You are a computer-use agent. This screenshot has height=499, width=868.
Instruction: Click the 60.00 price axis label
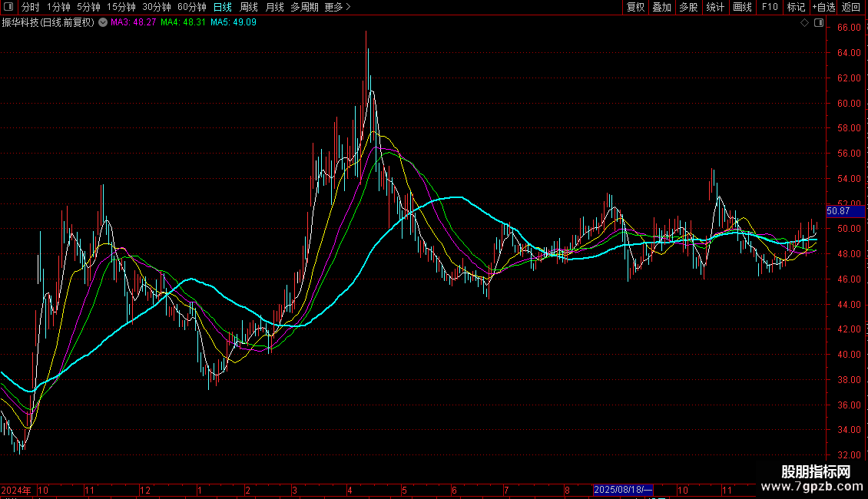click(x=849, y=104)
